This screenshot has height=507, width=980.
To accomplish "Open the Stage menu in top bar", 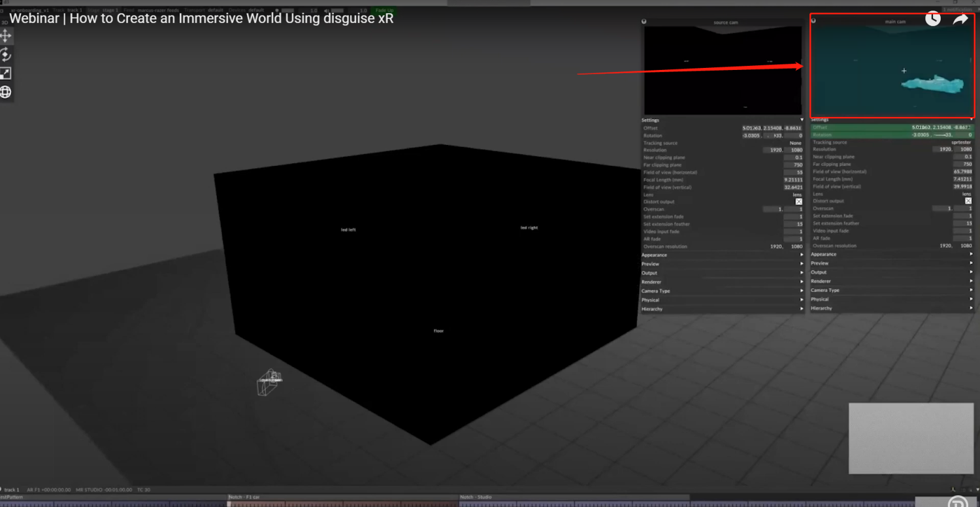I will coord(103,10).
